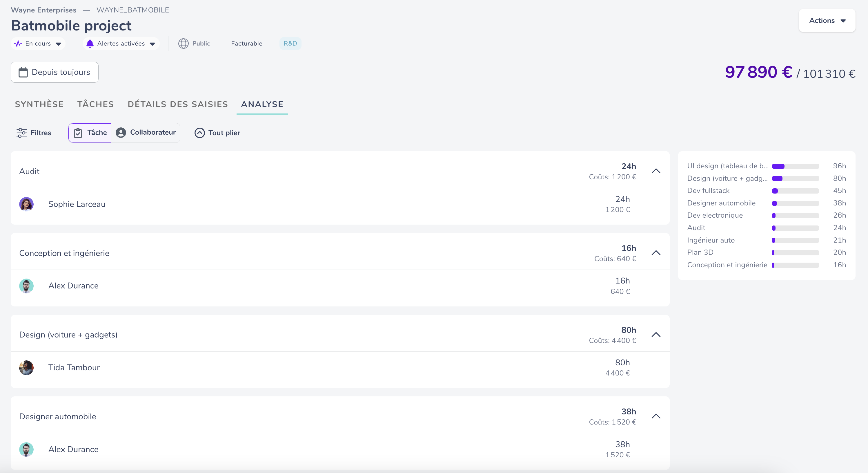Switch to the TÂCHES tab
Screen dimensions: 868x473
(x=96, y=104)
